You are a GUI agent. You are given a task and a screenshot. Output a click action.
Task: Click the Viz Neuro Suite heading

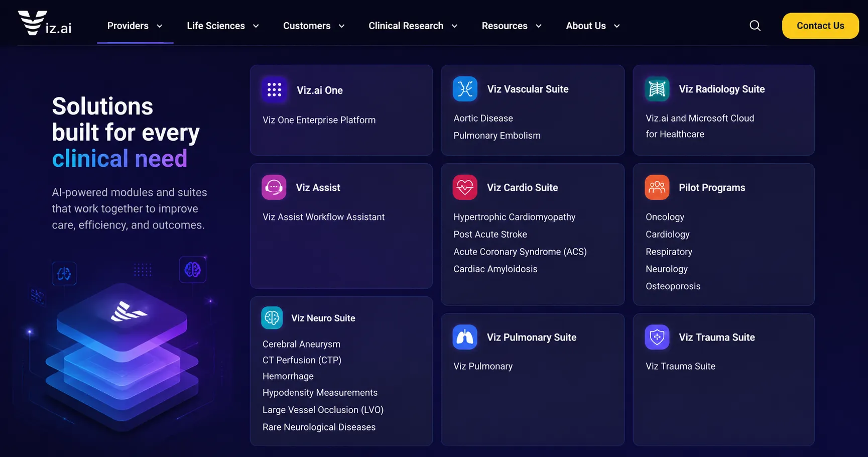point(323,318)
